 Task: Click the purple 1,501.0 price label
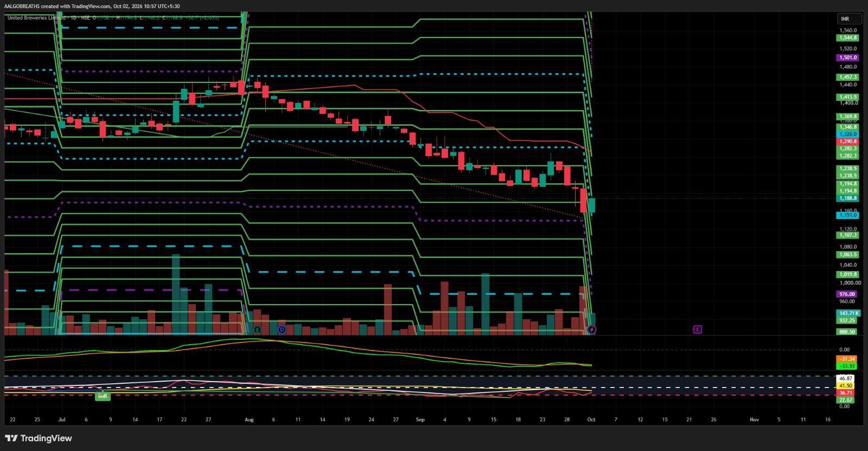(x=847, y=57)
